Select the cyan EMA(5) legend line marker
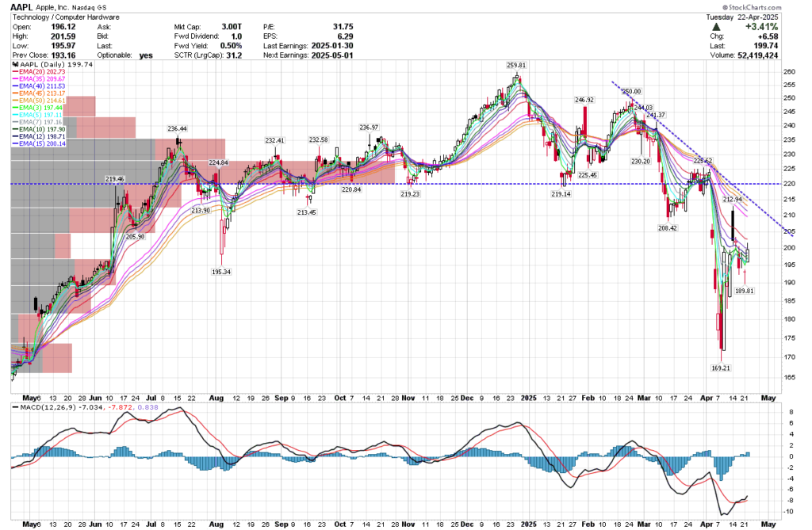The height and width of the screenshot is (530, 812). 16,115
